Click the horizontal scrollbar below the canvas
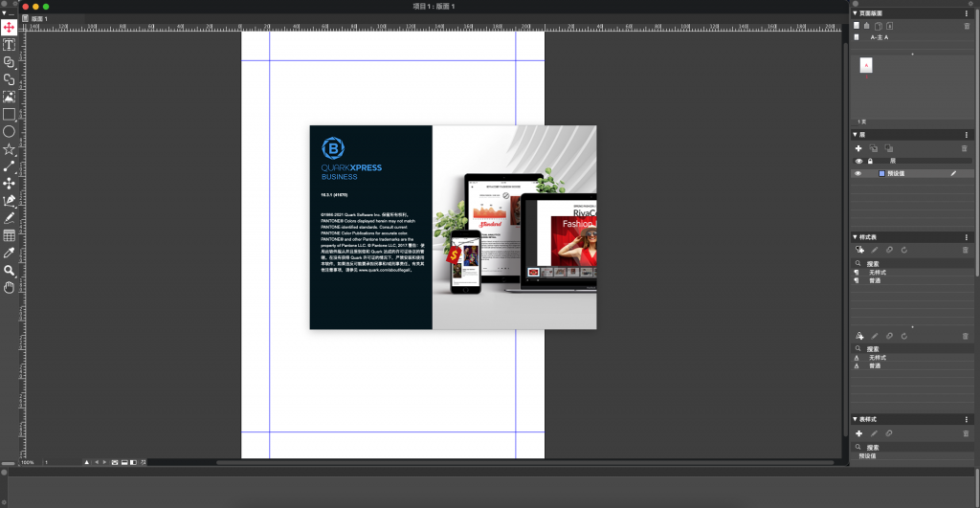The width and height of the screenshot is (980, 508). pos(525,462)
